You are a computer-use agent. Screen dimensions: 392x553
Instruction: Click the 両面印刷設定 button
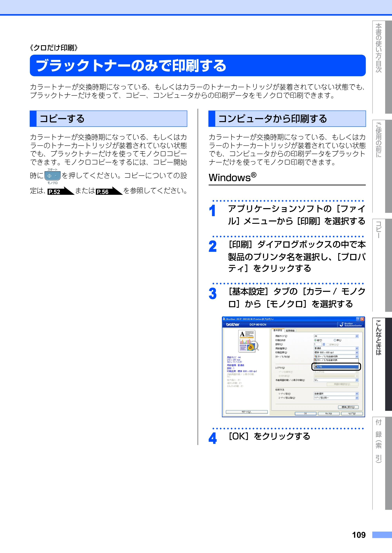click(343, 384)
